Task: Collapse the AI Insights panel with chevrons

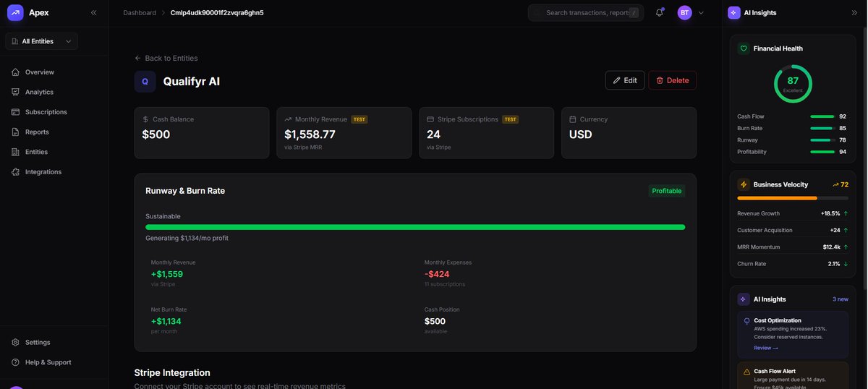Action: point(854,12)
